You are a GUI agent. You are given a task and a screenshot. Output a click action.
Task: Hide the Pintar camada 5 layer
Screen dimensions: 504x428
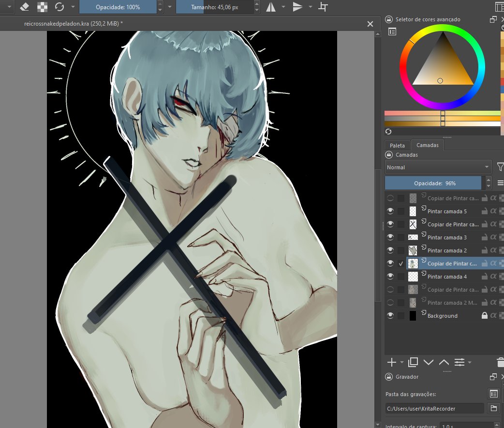pos(390,211)
